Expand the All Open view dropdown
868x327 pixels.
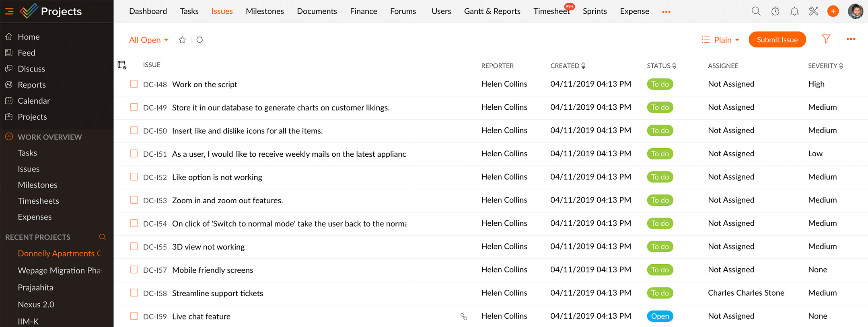[148, 40]
